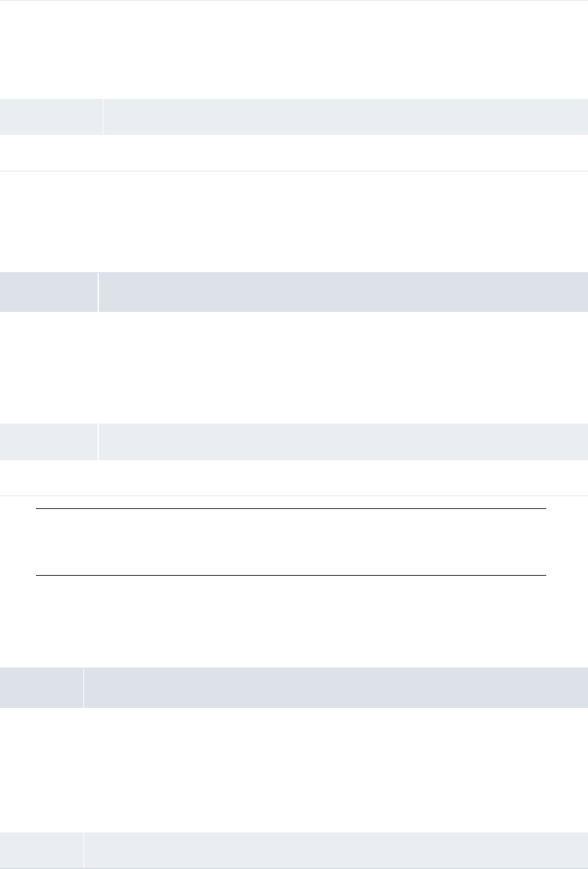Click the narrow left cell of the topmost light-gray row
The width and height of the screenshot is (588, 869).
51,116
